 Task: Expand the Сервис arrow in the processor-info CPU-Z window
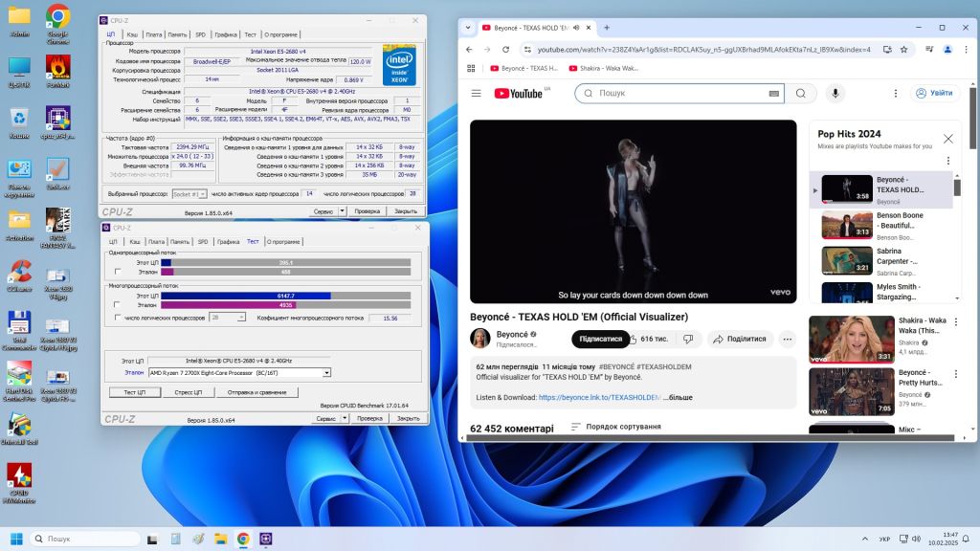click(342, 211)
